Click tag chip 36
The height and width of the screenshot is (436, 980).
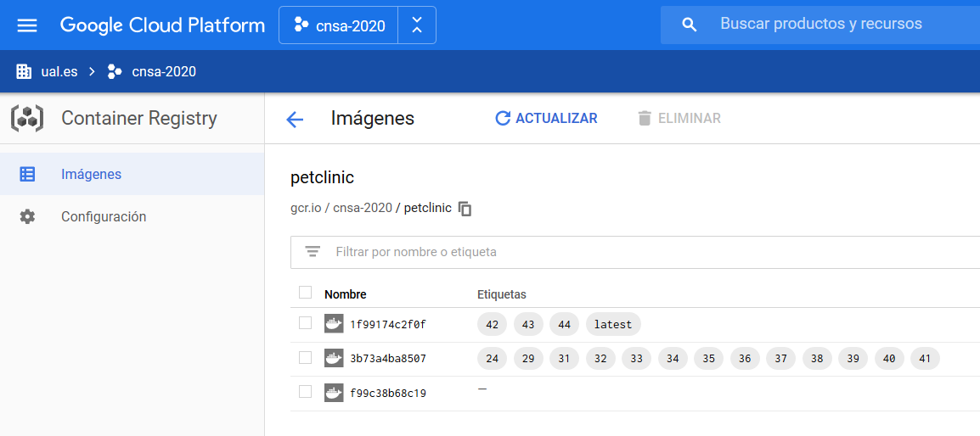pyautogui.click(x=745, y=359)
